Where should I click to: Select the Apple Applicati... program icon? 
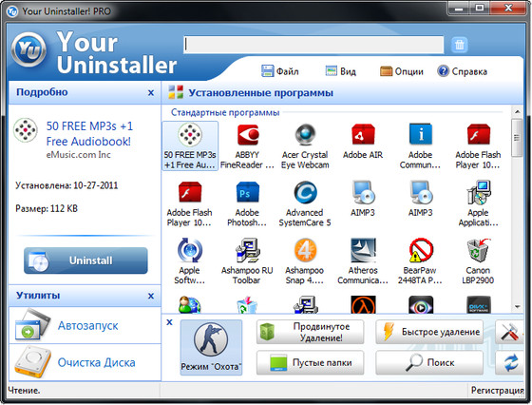pyautogui.click(x=478, y=203)
